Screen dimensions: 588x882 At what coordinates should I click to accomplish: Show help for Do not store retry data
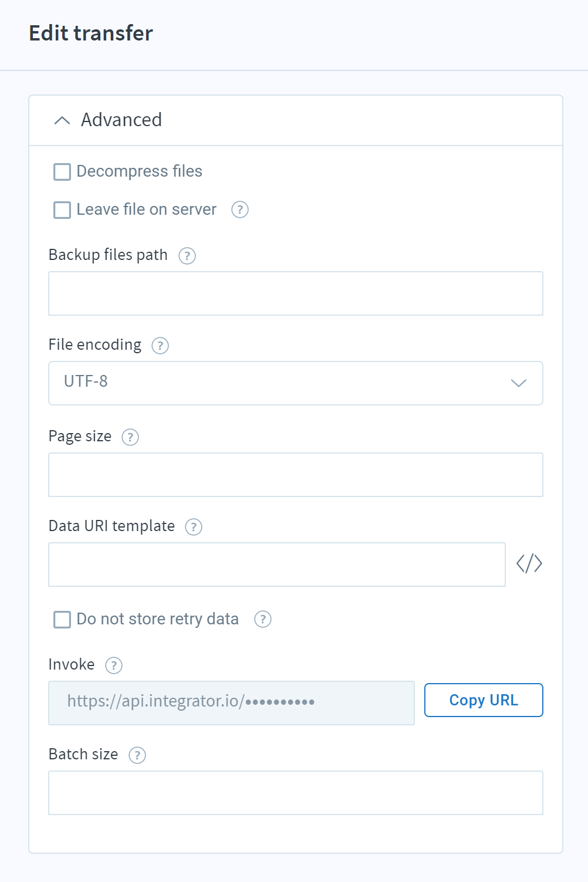pos(263,619)
